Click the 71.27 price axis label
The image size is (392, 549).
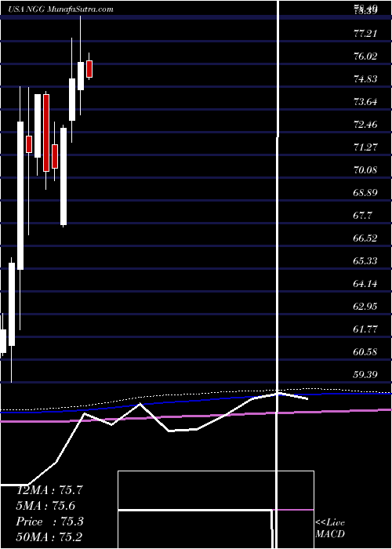coord(365,147)
